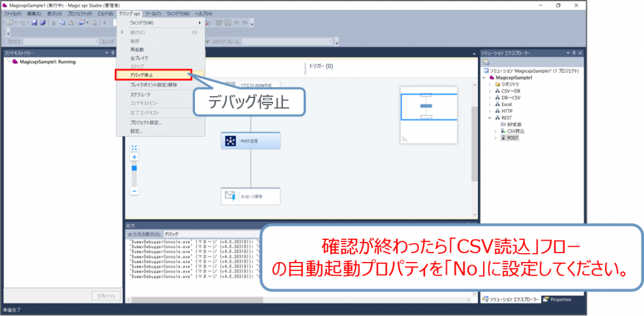Image resolution: width=644 pixels, height=316 pixels.
Task: Pin the コンテキストツリー panel
Action: pos(113,53)
